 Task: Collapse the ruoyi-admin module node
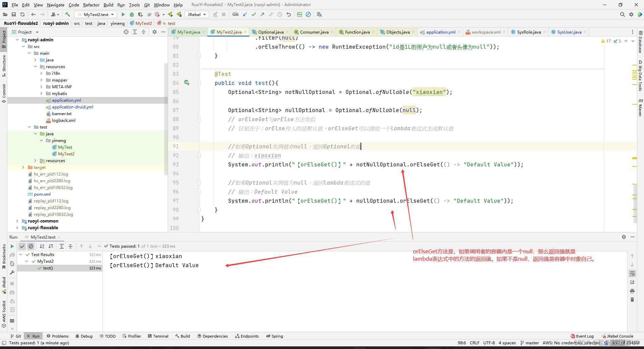click(17, 40)
